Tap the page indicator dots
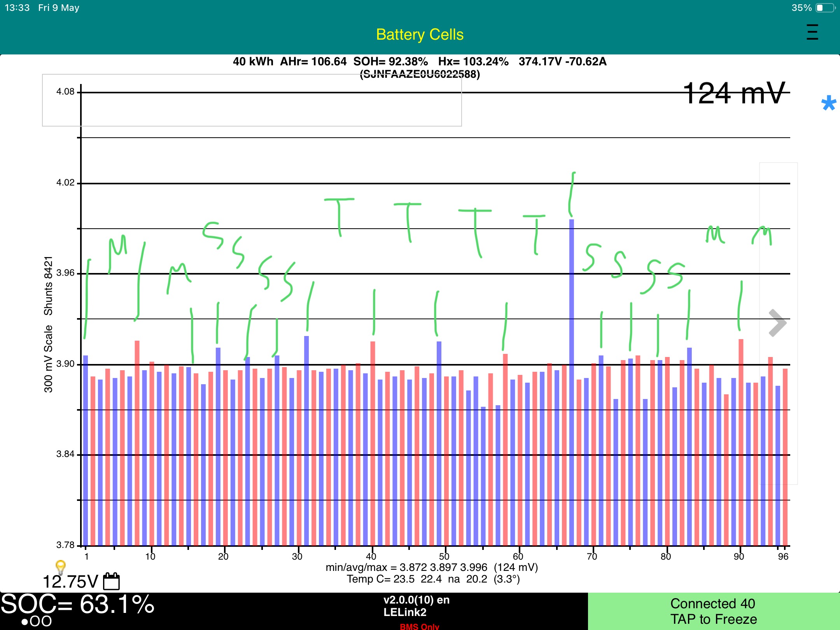This screenshot has width=840, height=630. coord(37,621)
